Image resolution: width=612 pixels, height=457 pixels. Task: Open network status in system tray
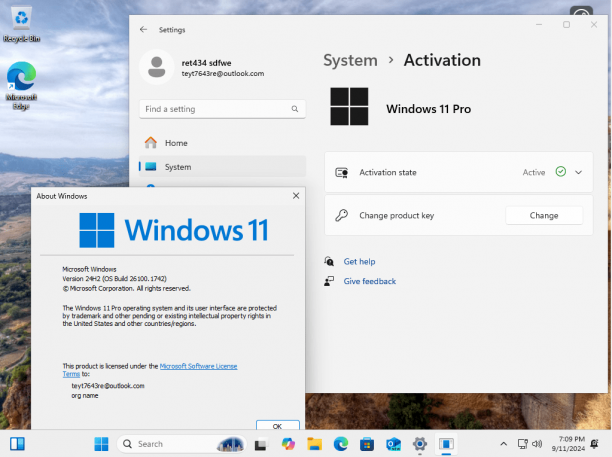coord(523,444)
